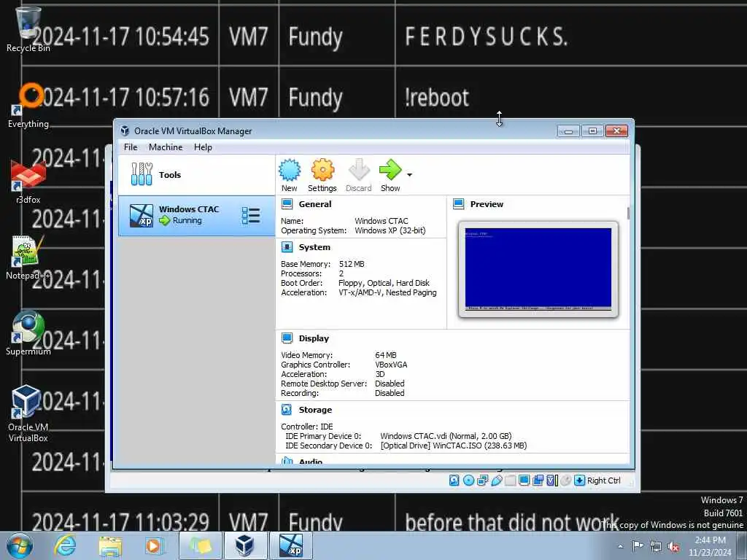The height and width of the screenshot is (560, 747).
Task: Click the Audio section header
Action: coord(310,462)
